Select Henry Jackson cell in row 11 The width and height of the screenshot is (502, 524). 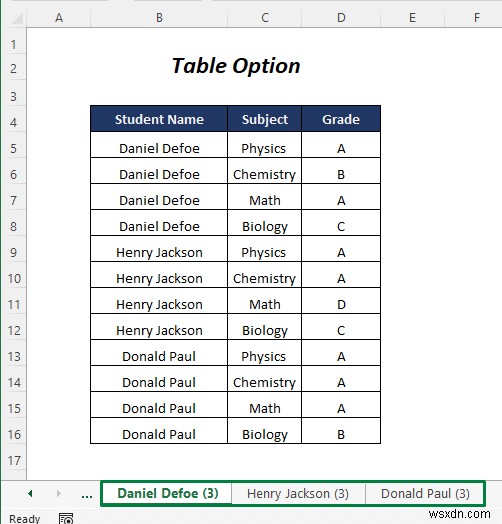(159, 304)
